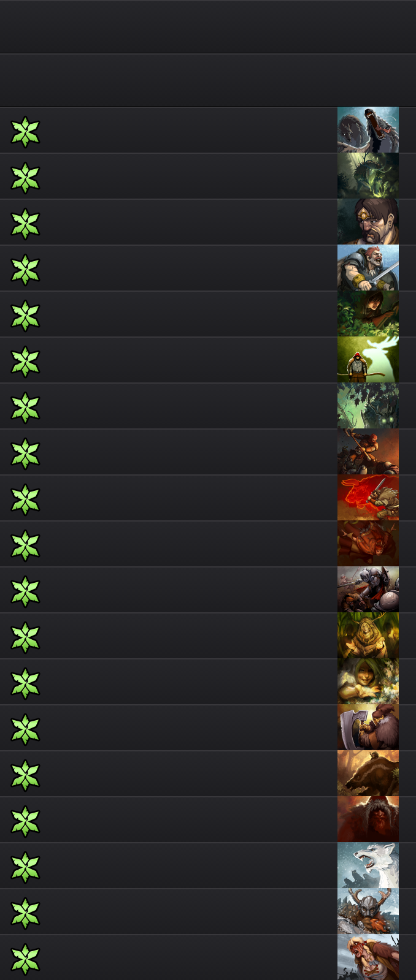
Task: Open the hooded figure with white stag thumbnail
Action: click(x=368, y=360)
